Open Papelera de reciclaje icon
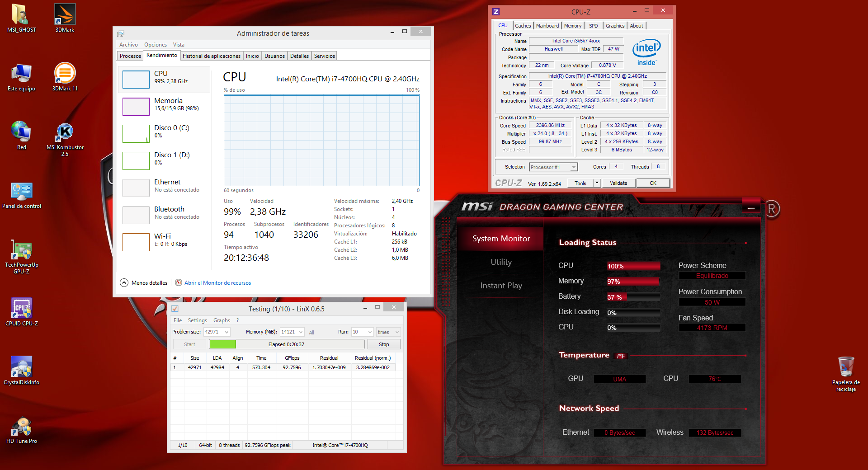Image resolution: width=868 pixels, height=470 pixels. [x=846, y=374]
